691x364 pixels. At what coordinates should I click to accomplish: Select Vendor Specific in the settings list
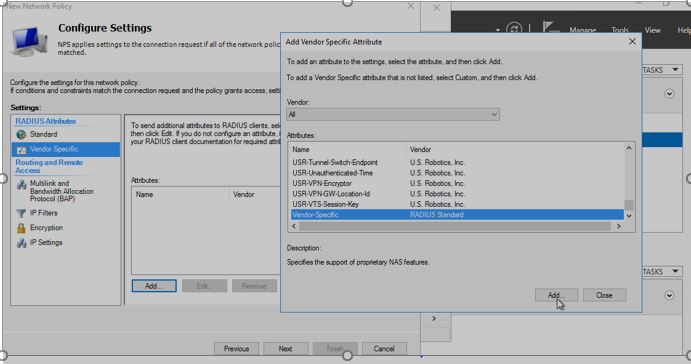pyautogui.click(x=66, y=149)
